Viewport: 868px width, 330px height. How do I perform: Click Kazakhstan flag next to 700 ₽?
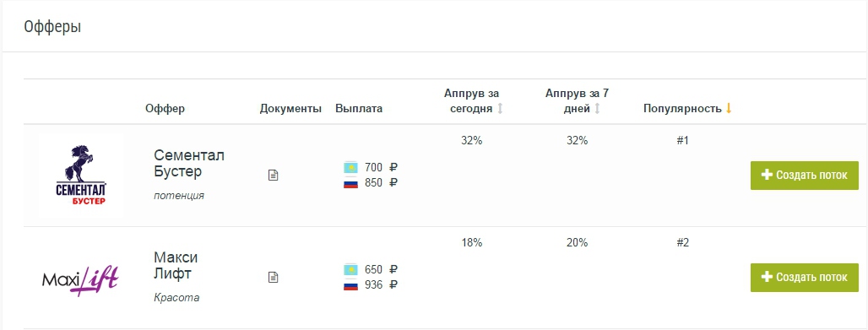pos(351,167)
